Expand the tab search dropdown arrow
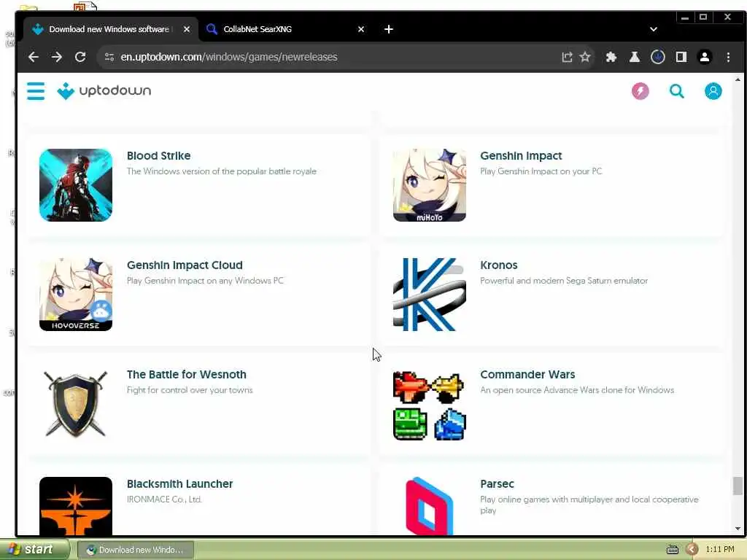This screenshot has width=747, height=560. 653,29
